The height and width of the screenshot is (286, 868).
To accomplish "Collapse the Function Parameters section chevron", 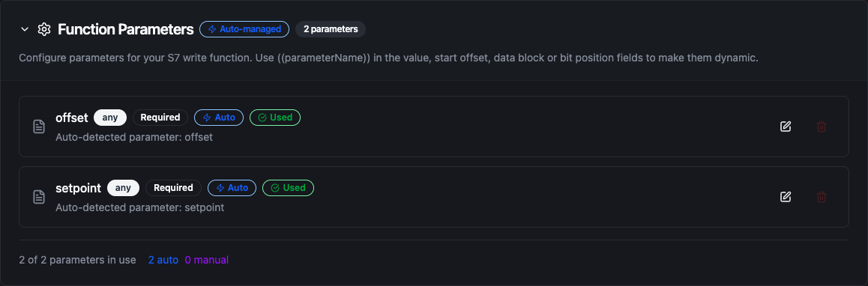I will (24, 29).
